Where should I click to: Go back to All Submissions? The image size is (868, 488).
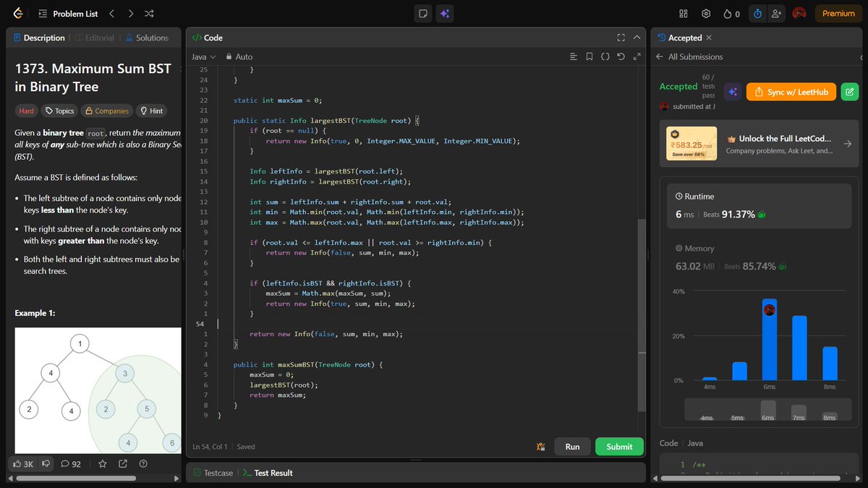coord(689,56)
